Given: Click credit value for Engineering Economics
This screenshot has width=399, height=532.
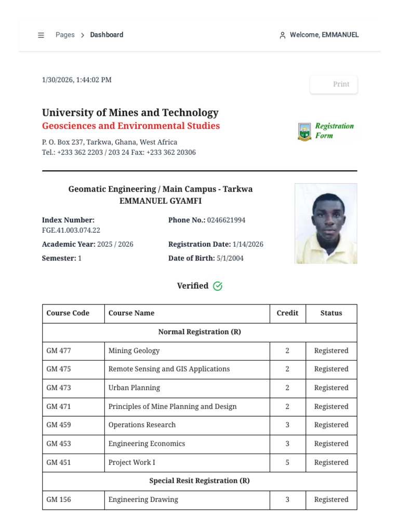Looking at the screenshot, I should [x=287, y=444].
